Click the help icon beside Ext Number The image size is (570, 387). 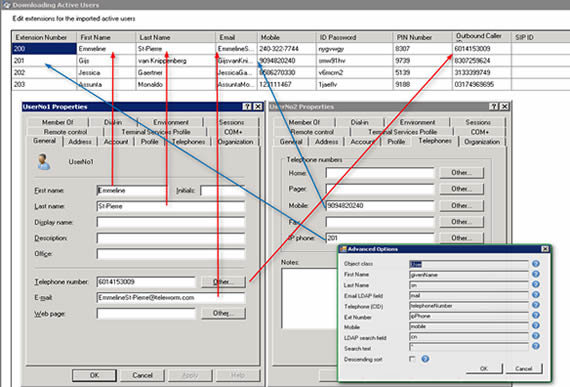pyautogui.click(x=536, y=315)
